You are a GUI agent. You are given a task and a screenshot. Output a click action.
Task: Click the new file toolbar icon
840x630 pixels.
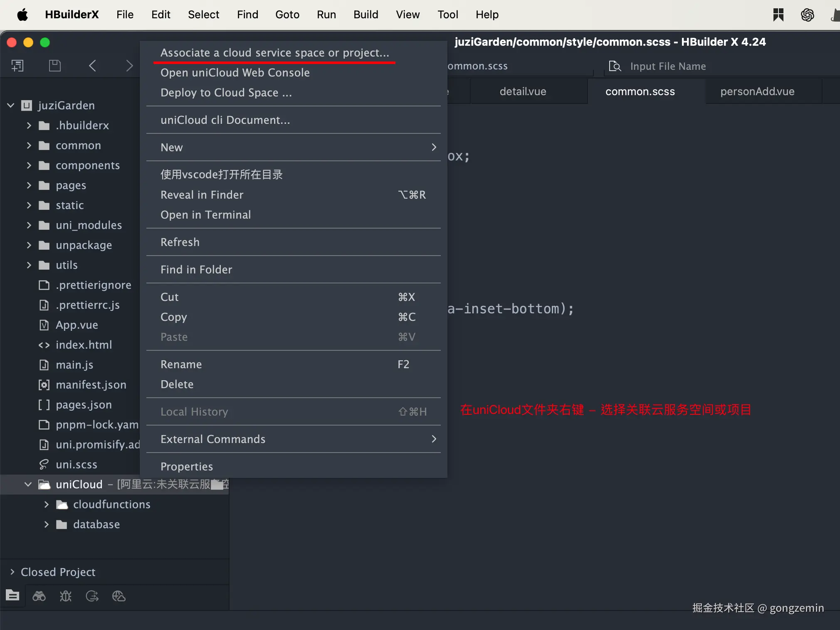(x=17, y=66)
